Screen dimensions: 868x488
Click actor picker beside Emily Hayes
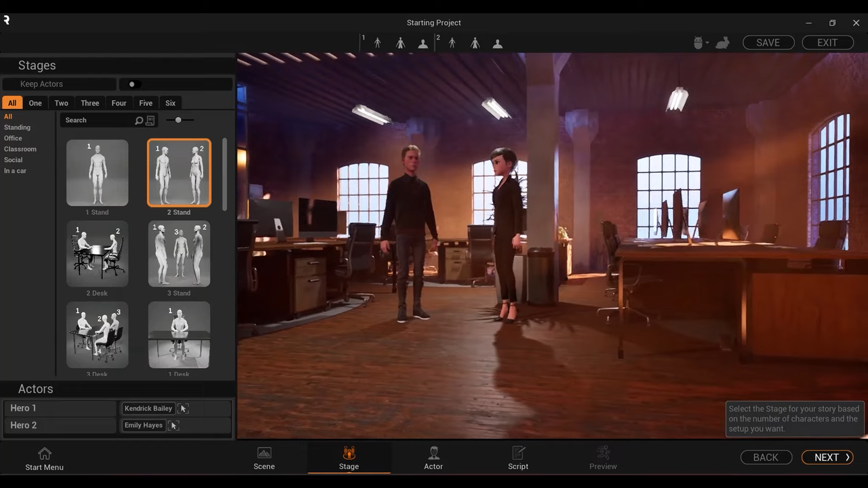click(173, 425)
